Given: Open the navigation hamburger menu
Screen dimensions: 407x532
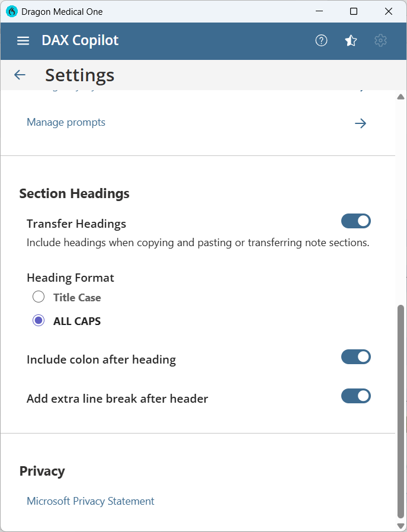Looking at the screenshot, I should click(x=23, y=40).
